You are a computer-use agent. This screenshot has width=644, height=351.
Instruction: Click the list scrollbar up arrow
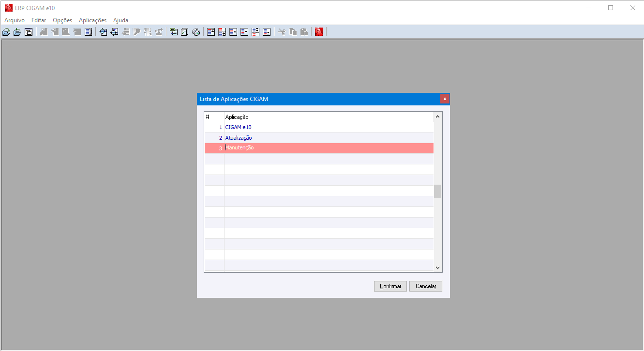pos(438,117)
